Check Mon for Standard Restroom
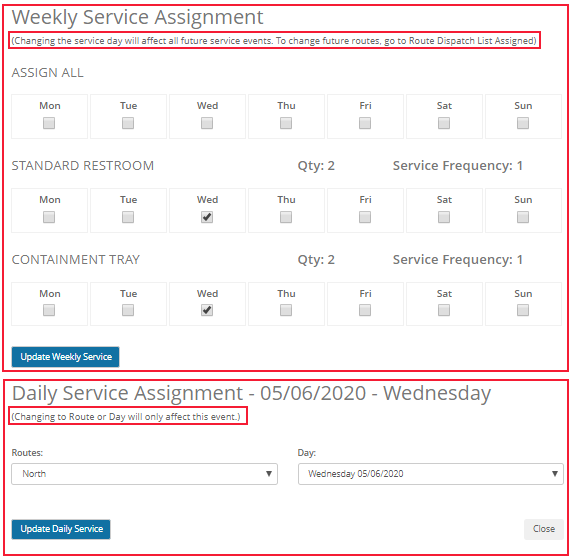This screenshot has width=577, height=558. [x=49, y=217]
